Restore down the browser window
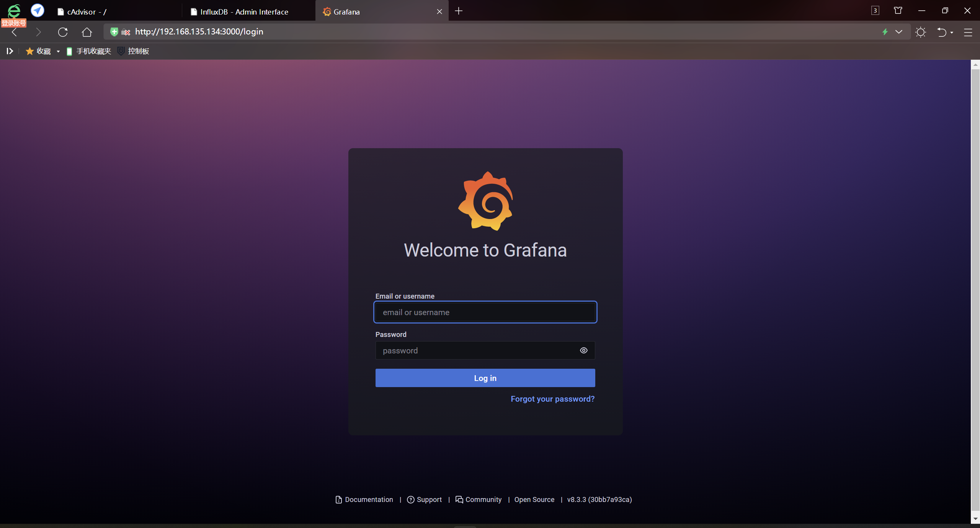The width and height of the screenshot is (980, 528). click(945, 11)
